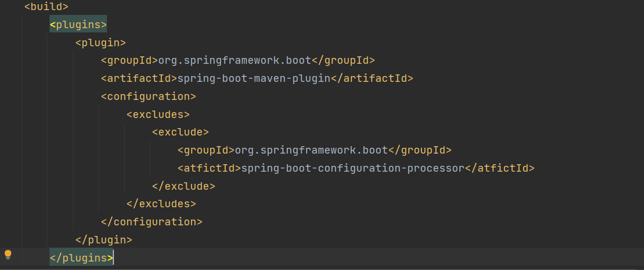Click the misspelled opening atfictId tag

tap(209, 168)
